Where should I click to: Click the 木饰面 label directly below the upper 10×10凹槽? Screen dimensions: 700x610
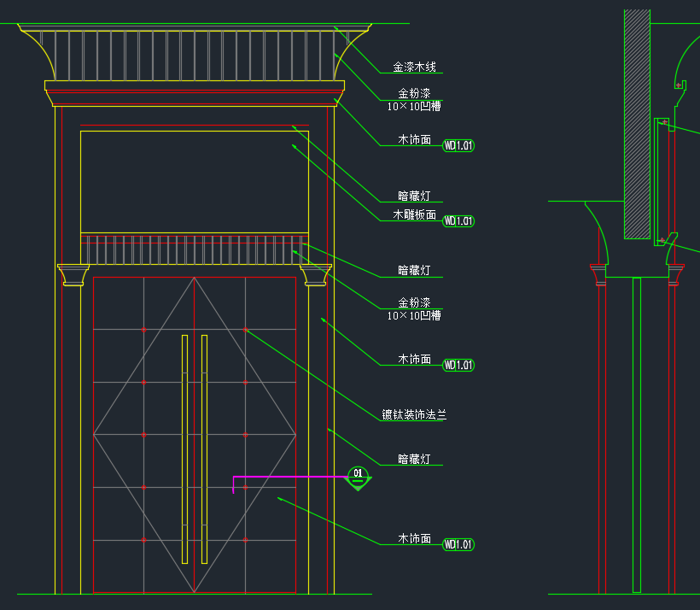click(414, 140)
